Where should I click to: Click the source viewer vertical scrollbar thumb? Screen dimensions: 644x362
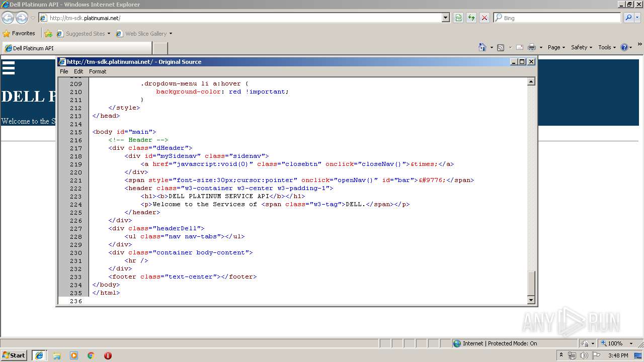pos(531,283)
